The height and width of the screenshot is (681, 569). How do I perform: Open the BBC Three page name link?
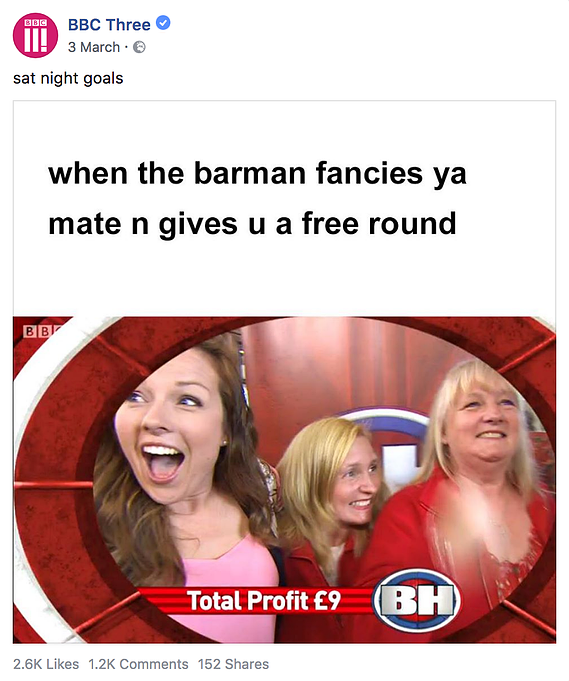click(109, 24)
